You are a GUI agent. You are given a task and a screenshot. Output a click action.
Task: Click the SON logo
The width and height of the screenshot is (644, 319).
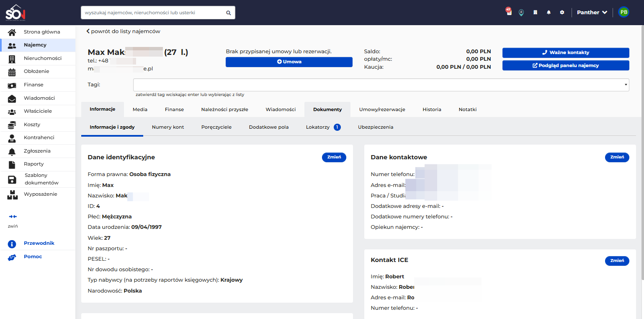(16, 13)
